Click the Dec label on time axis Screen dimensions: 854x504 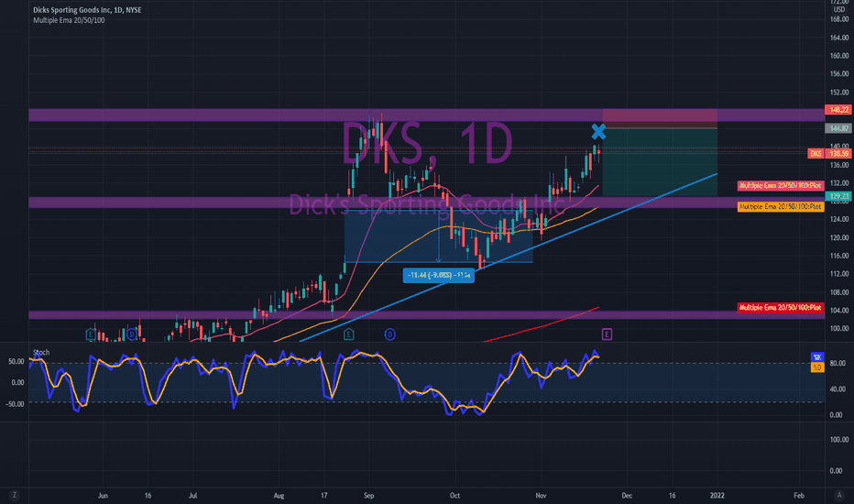click(x=627, y=495)
